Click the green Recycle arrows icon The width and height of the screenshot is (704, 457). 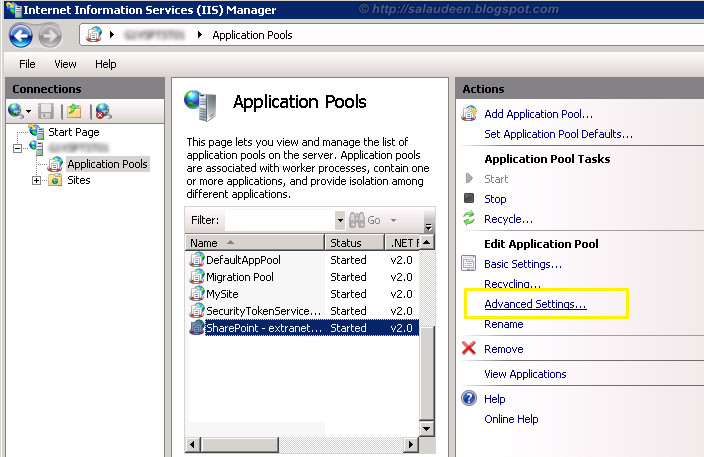pos(469,218)
